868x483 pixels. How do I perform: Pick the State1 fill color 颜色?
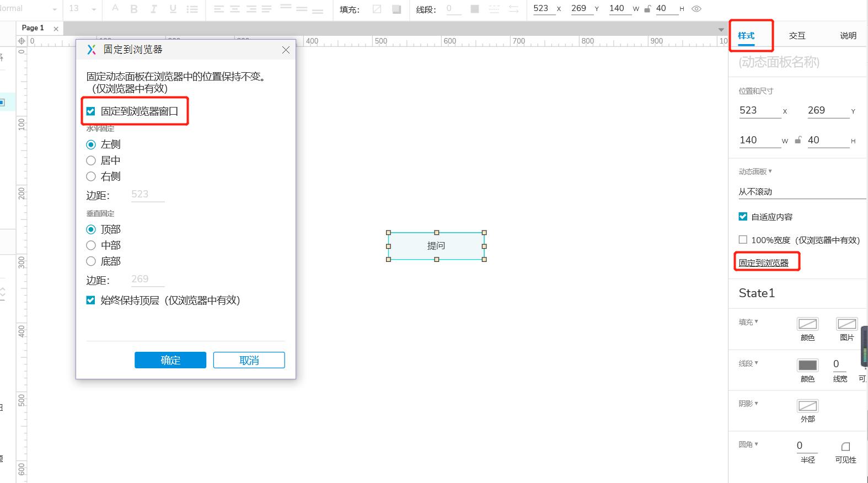pos(807,324)
